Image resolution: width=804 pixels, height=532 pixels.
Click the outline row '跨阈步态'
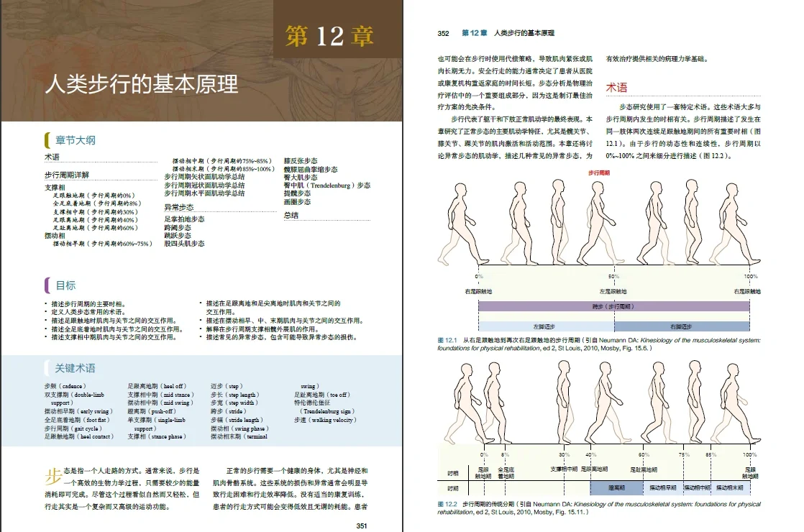(178, 227)
